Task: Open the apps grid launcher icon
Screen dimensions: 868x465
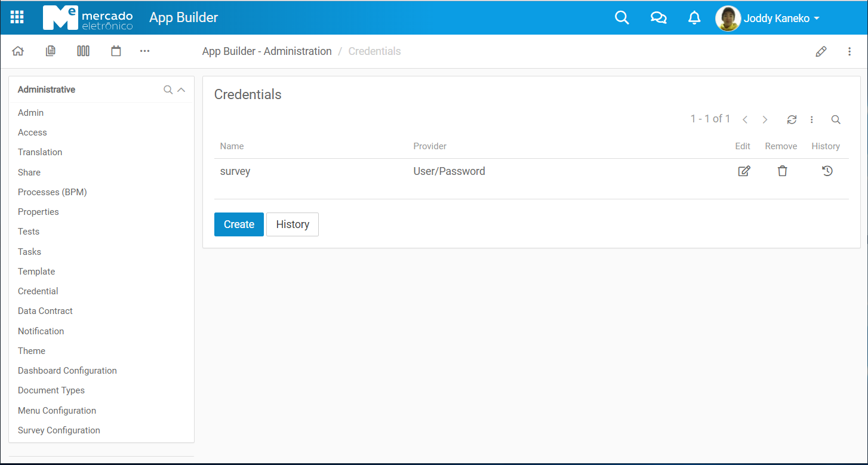Action: coord(17,17)
